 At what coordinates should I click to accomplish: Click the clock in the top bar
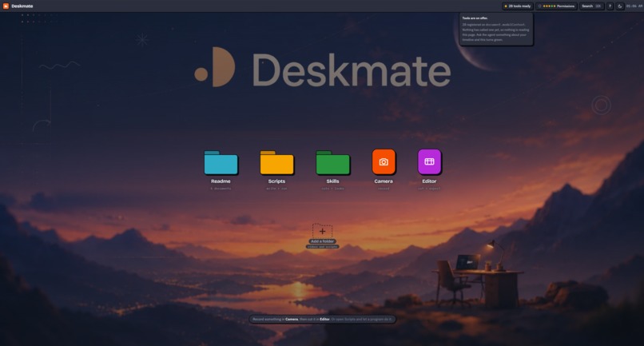click(634, 6)
